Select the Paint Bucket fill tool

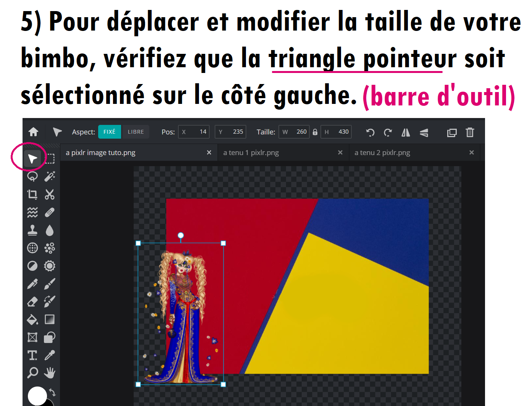click(32, 319)
